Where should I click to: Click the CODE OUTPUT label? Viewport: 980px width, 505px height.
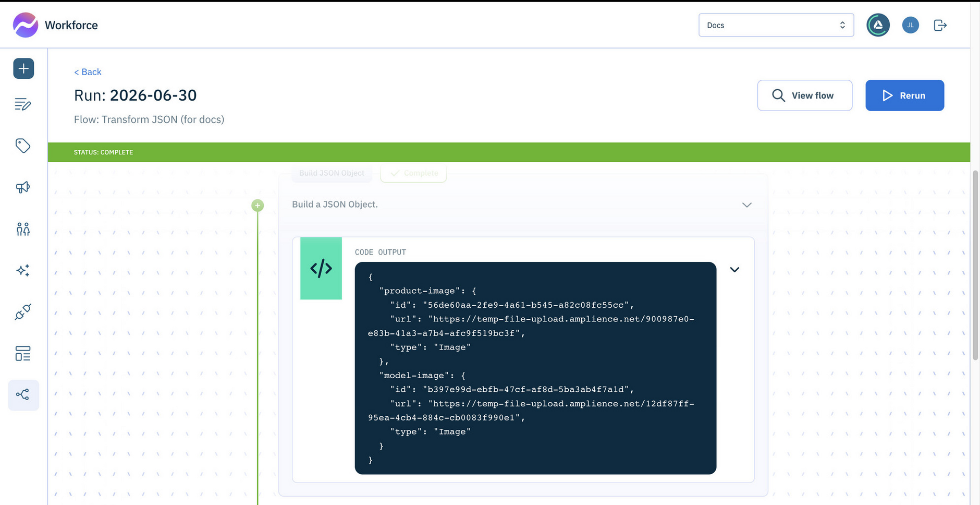coord(381,252)
